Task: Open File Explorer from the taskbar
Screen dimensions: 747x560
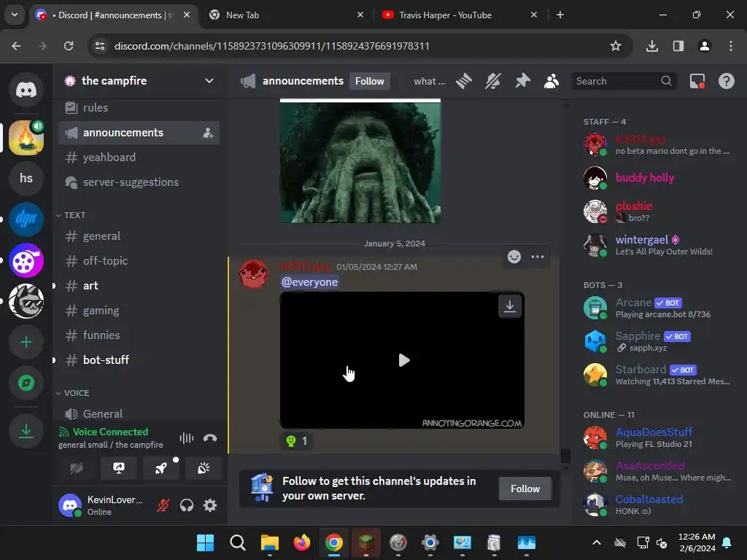Action: click(x=270, y=542)
